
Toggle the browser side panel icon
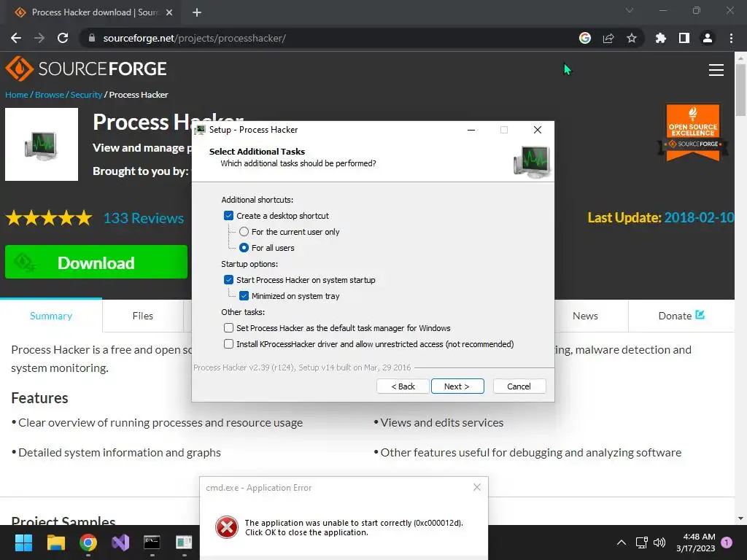tap(684, 38)
